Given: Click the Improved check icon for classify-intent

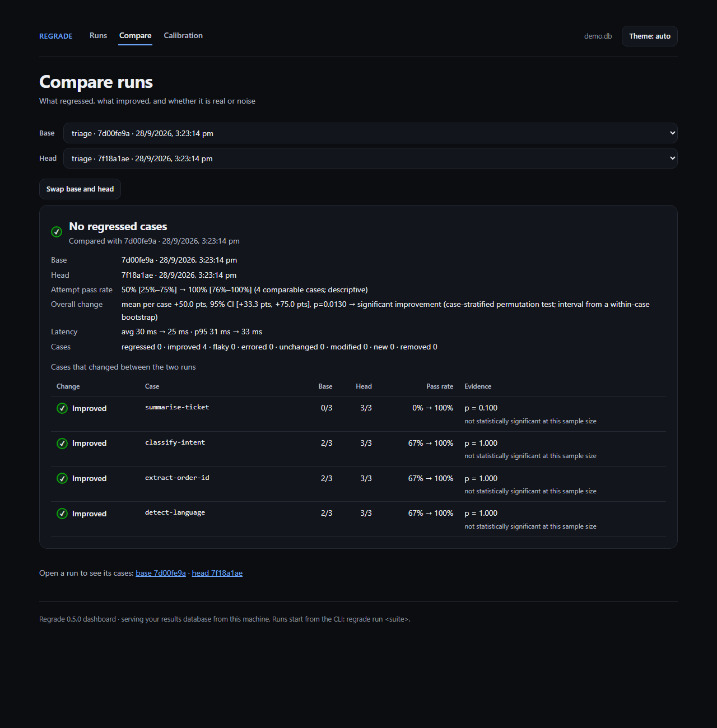Looking at the screenshot, I should point(62,444).
